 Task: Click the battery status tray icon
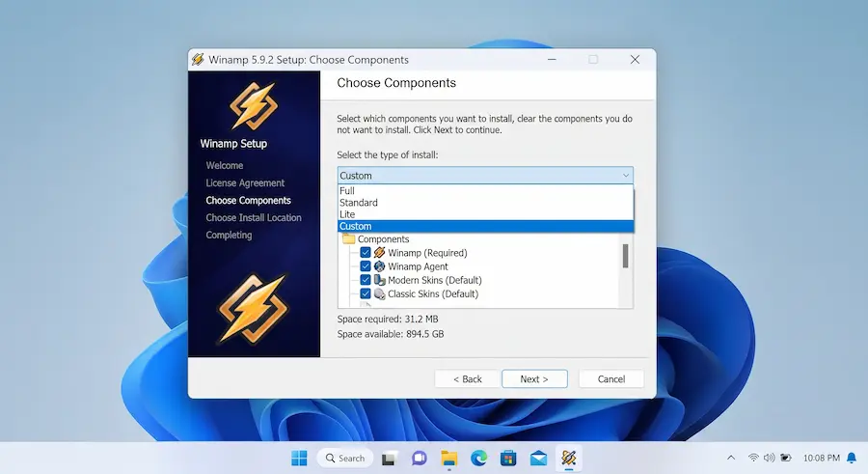click(x=785, y=458)
